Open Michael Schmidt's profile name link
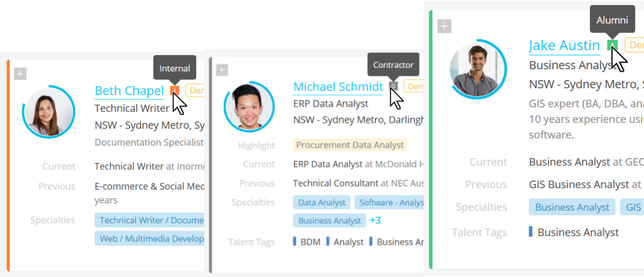Image resolution: width=644 pixels, height=277 pixels. click(x=338, y=86)
